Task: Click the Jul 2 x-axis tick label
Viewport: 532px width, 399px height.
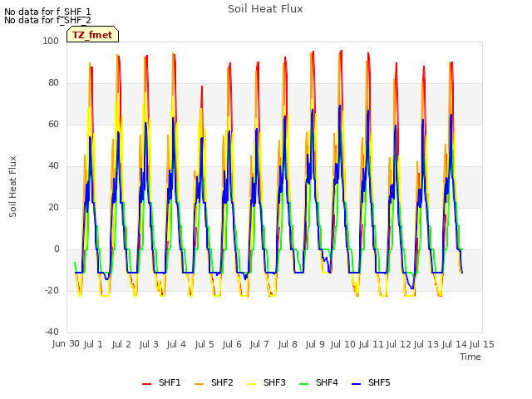Action: click(121, 344)
